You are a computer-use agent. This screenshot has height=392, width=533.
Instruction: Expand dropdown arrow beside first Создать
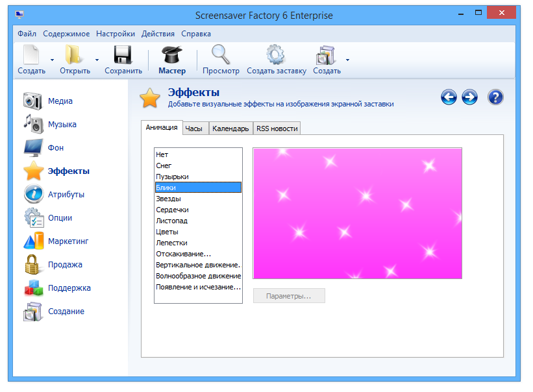tap(53, 60)
